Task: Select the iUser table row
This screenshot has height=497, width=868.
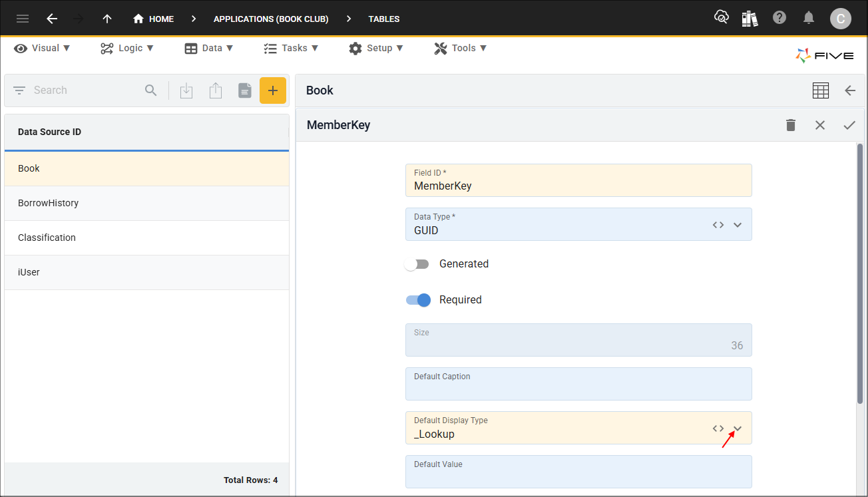Action: coord(146,272)
